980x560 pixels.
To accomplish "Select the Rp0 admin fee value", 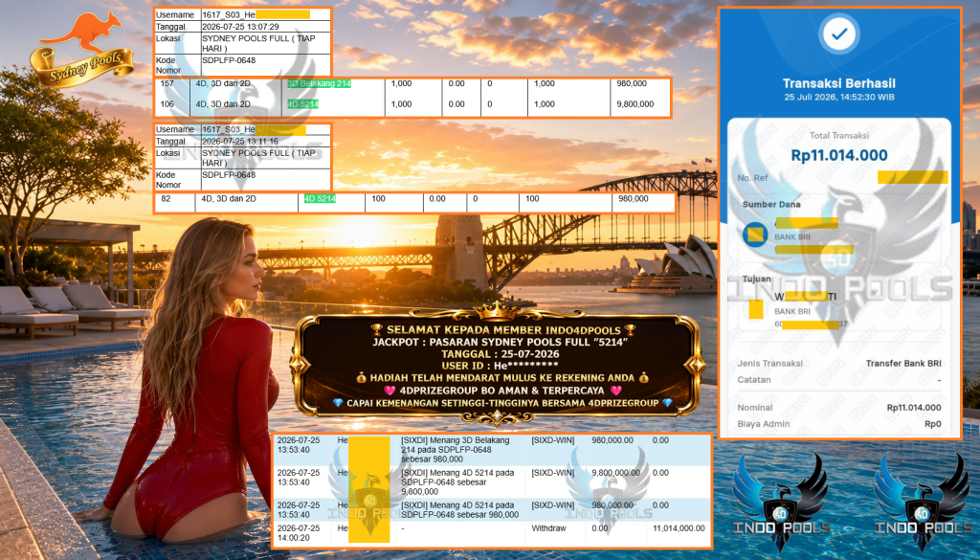I will coord(932,424).
